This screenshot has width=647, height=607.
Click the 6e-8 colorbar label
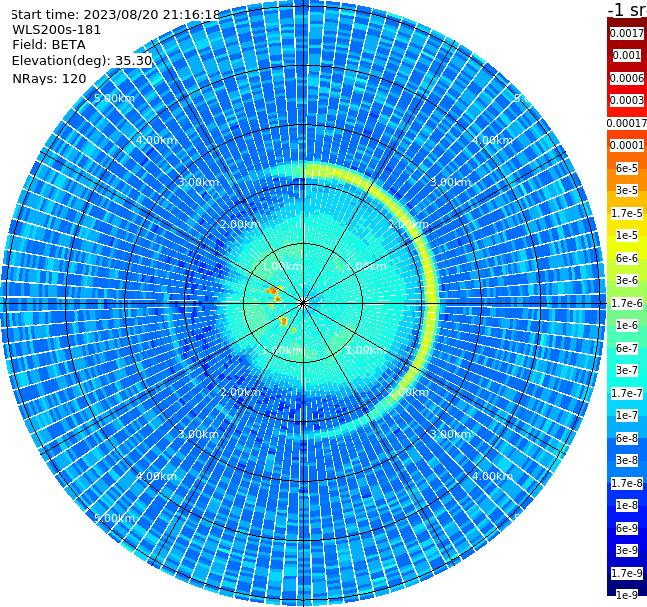click(x=626, y=438)
